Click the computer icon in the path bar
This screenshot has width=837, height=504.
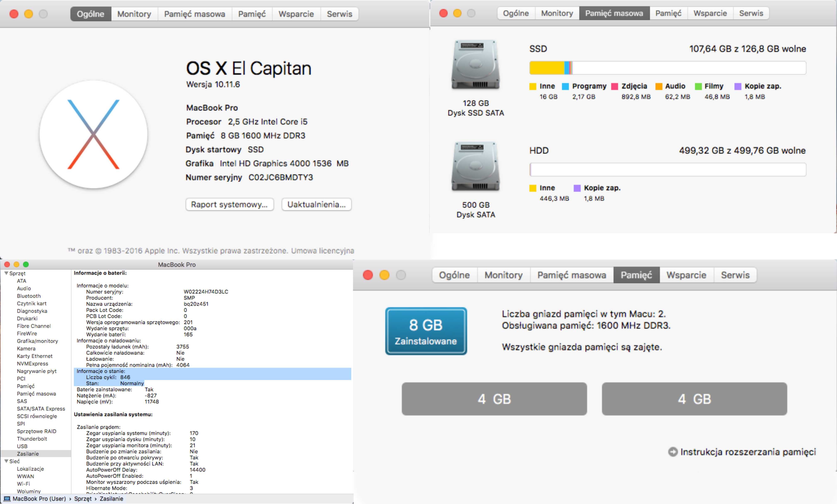point(7,499)
